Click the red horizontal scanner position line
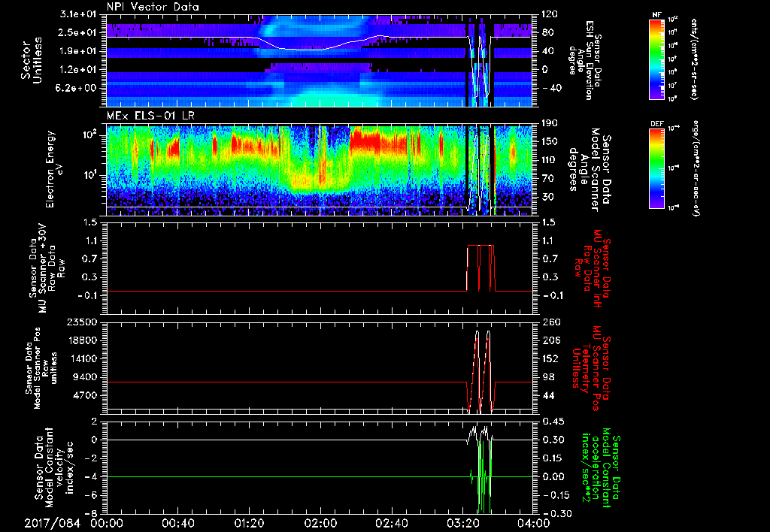This screenshot has width=770, height=532. 286,382
